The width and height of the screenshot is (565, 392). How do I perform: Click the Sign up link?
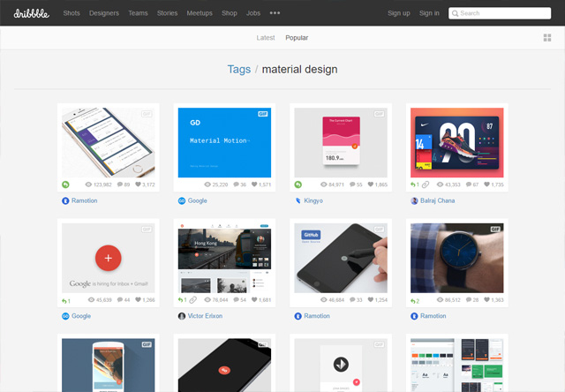399,13
